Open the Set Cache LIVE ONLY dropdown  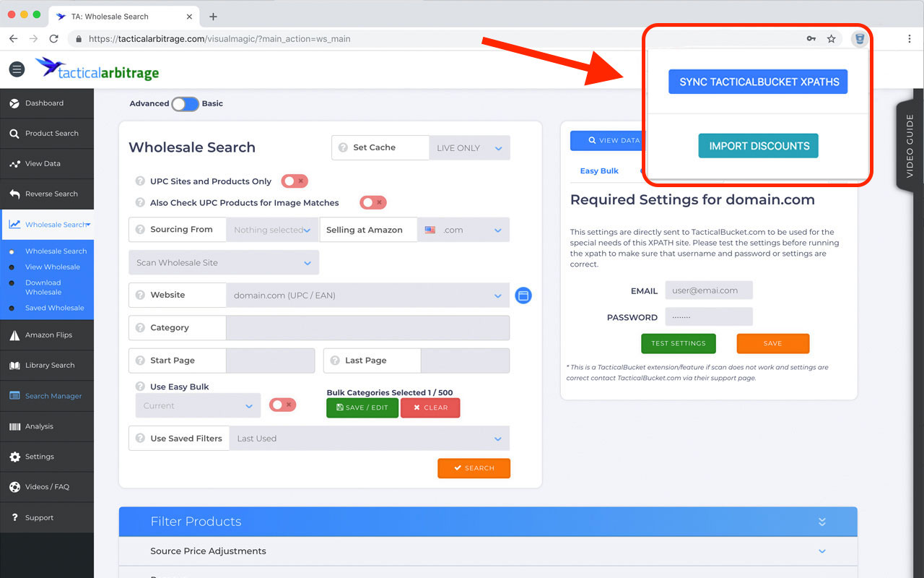coord(469,147)
